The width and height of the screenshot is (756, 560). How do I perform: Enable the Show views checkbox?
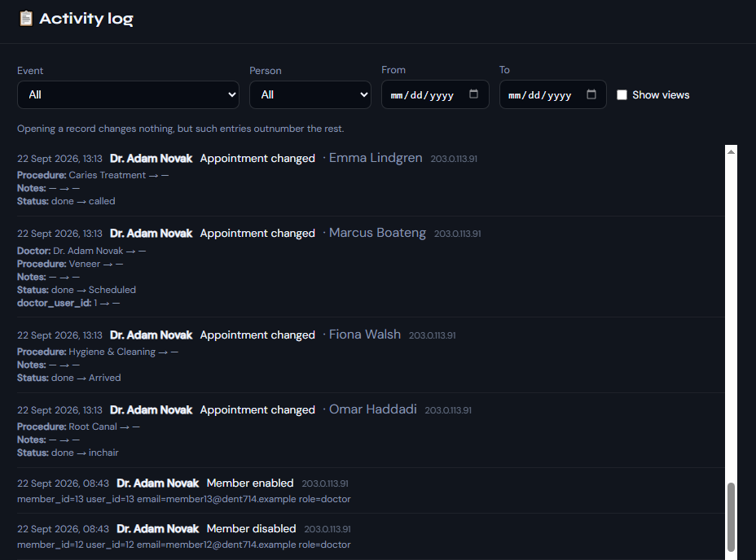click(622, 95)
